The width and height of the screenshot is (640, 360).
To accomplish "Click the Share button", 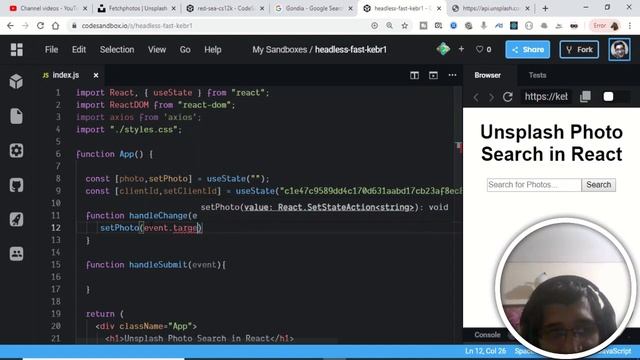I will click(x=527, y=49).
